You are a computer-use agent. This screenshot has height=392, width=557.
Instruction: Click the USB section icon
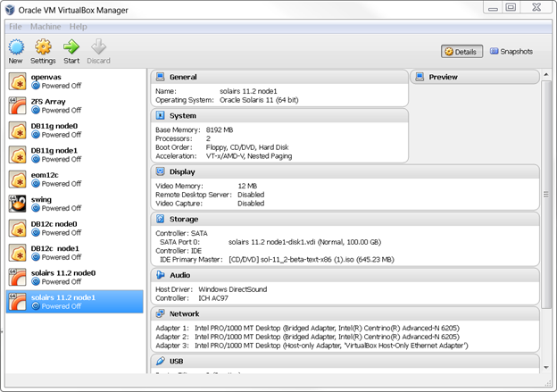(160, 361)
